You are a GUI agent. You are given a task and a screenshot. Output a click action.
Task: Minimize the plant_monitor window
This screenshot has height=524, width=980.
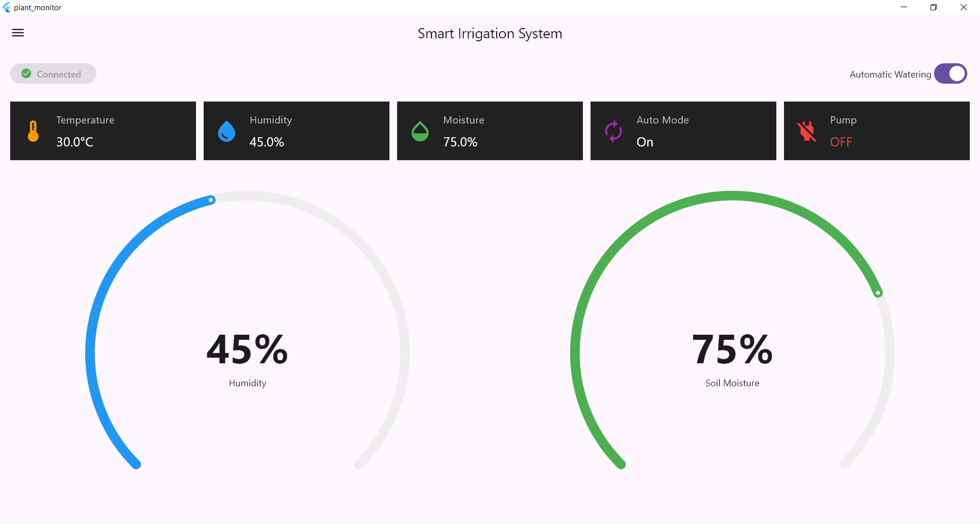point(904,7)
